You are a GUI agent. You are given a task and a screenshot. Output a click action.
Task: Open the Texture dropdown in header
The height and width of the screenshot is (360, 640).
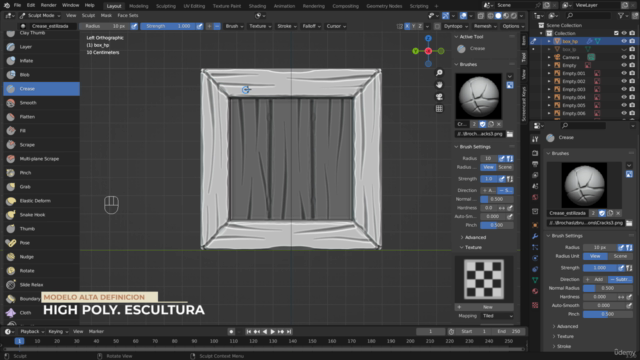tap(260, 26)
